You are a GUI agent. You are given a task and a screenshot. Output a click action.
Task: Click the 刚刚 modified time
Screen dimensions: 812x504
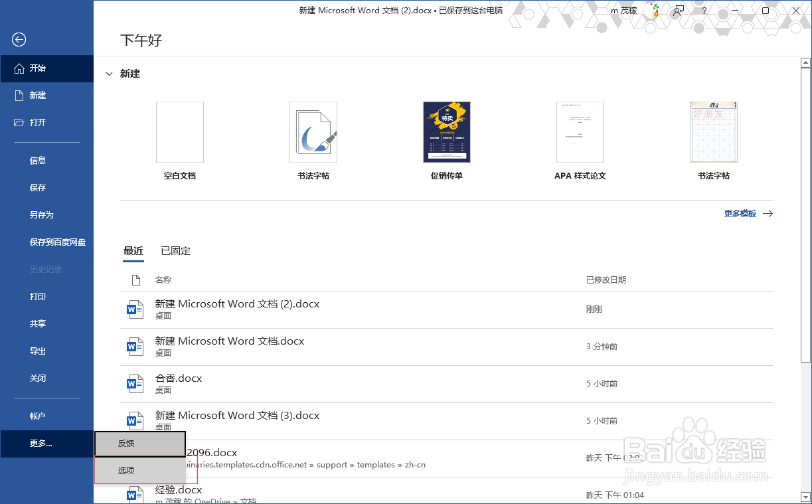[x=594, y=309]
